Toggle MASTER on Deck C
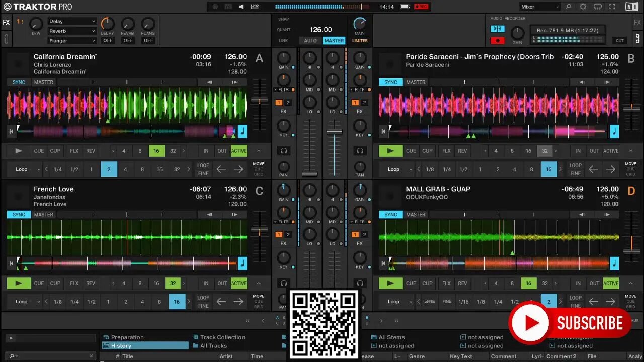 [44, 215]
